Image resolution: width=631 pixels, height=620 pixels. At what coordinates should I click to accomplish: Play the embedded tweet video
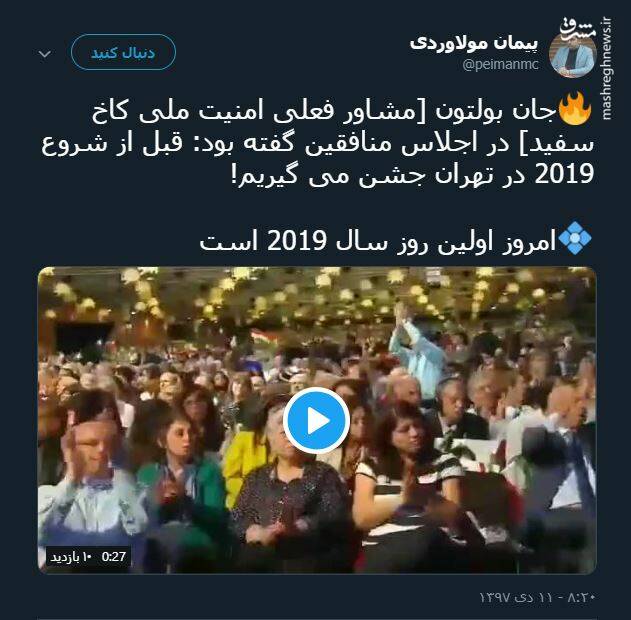(x=316, y=420)
